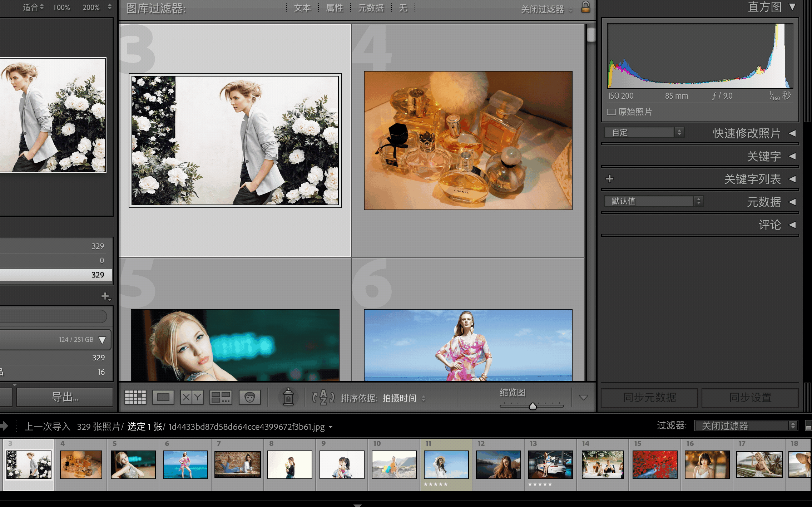
Task: Click the grid vertical scrollbar handle
Action: pos(591,35)
